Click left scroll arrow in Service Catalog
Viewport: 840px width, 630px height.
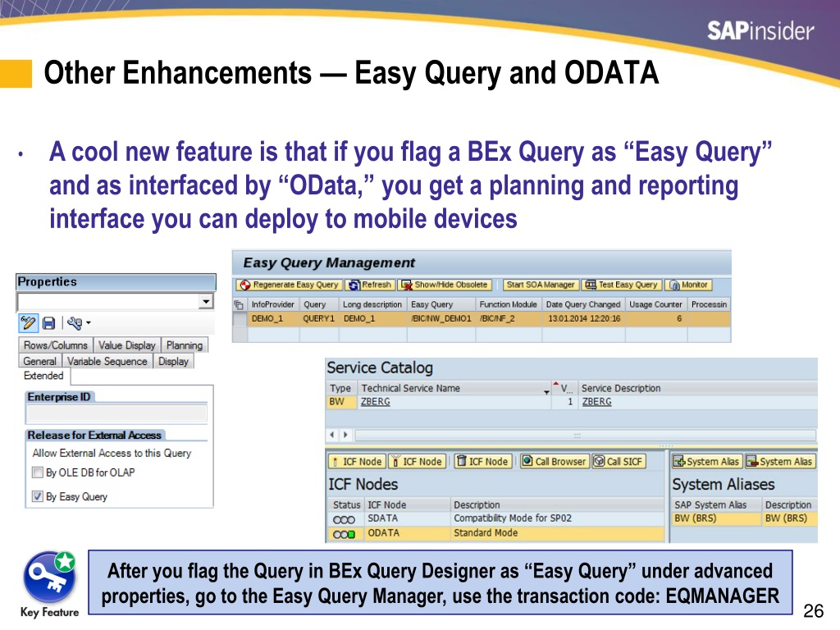tap(332, 435)
